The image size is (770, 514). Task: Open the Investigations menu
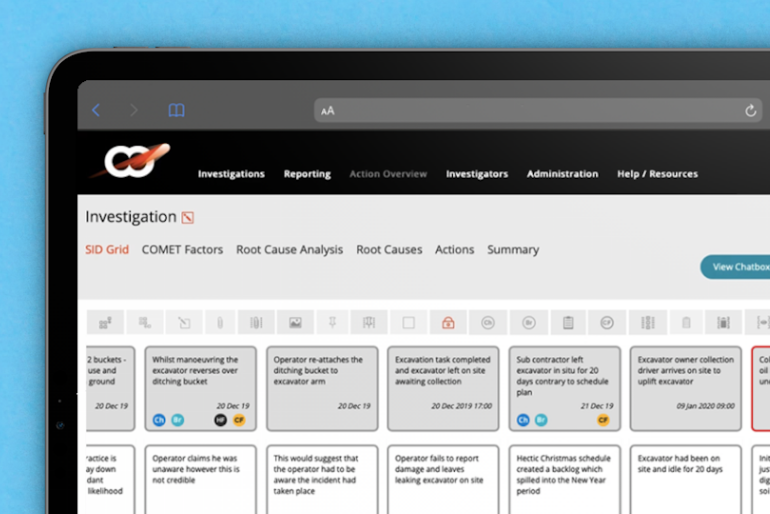[231, 174]
